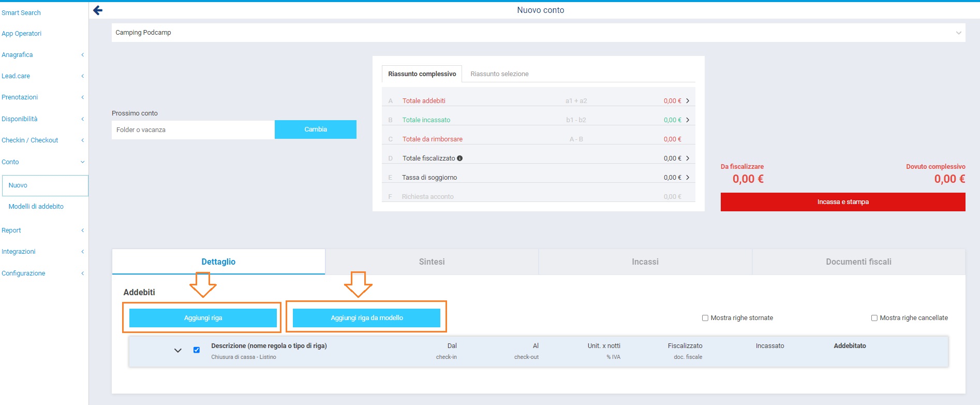Expand rows with table header chevron
Image resolution: width=980 pixels, height=405 pixels.
click(x=177, y=351)
